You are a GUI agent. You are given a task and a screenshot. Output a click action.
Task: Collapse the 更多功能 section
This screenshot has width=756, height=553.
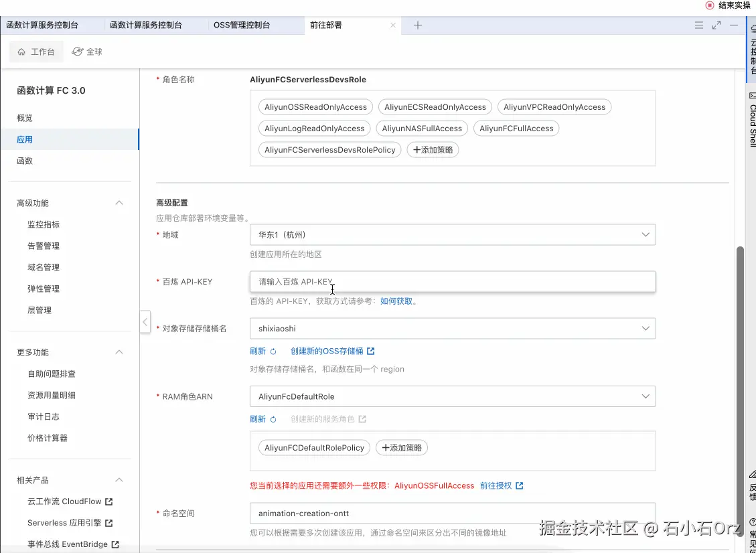pos(119,352)
